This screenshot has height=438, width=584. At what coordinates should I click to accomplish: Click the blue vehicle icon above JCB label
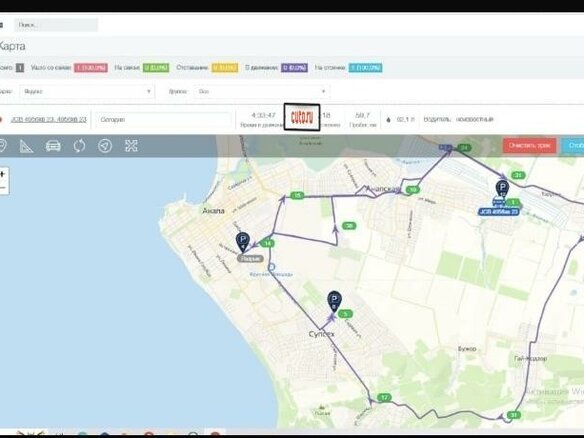[x=498, y=202]
